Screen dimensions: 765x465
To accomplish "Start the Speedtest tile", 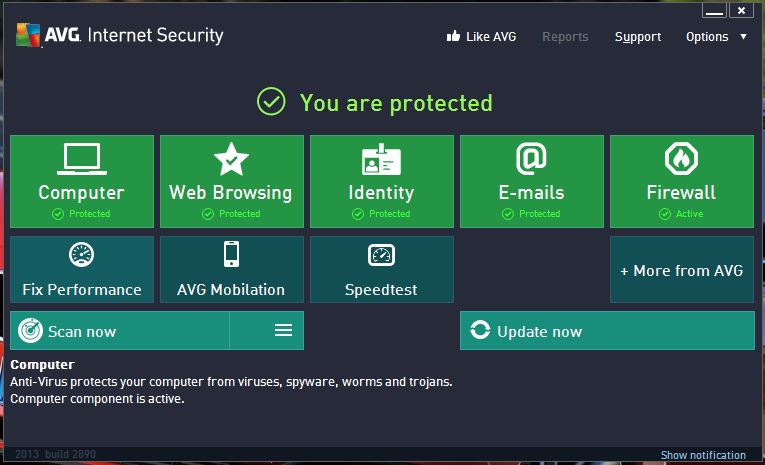I will [x=382, y=269].
